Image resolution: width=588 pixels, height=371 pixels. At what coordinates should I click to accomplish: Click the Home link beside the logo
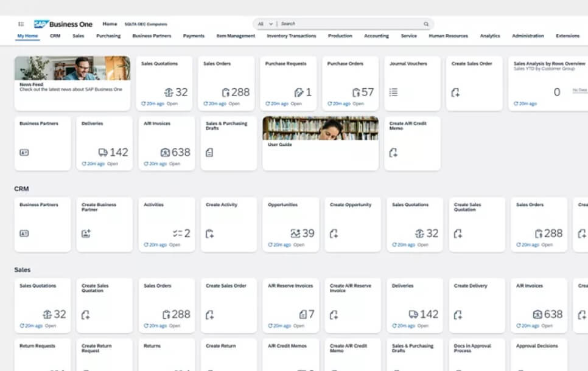110,24
